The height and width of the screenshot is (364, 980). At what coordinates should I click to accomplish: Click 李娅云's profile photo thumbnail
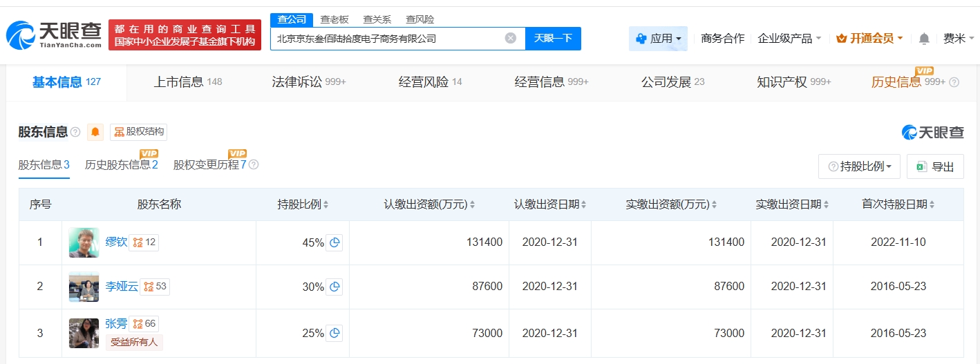point(84,287)
